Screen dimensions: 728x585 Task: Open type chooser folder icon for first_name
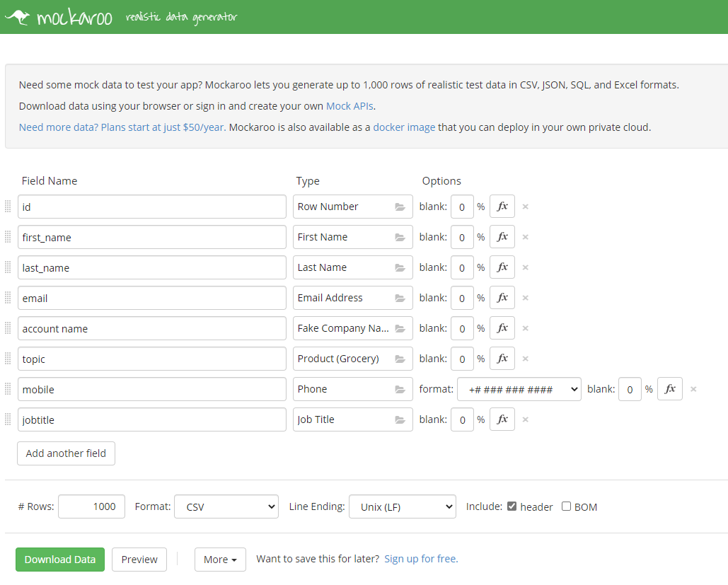point(400,237)
